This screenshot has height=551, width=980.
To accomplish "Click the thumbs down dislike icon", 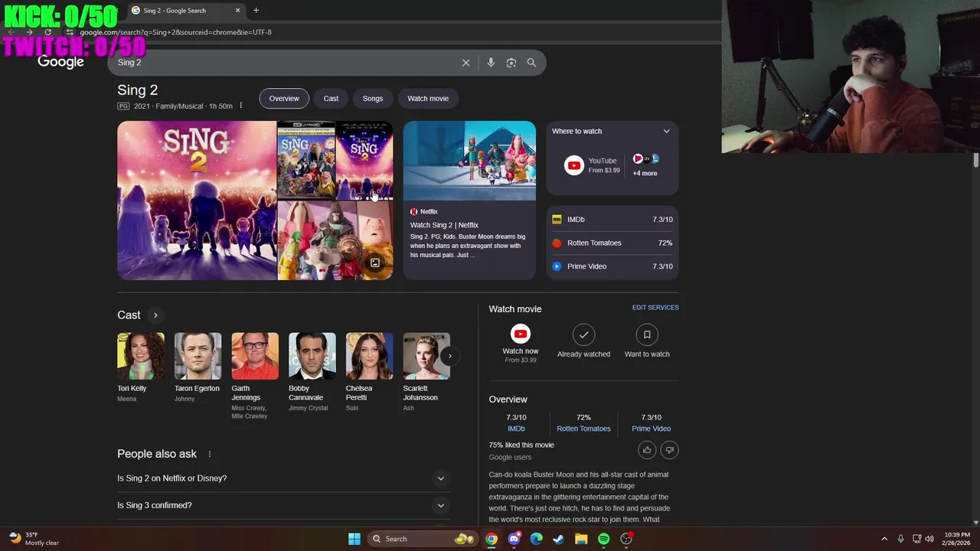I will (x=669, y=450).
